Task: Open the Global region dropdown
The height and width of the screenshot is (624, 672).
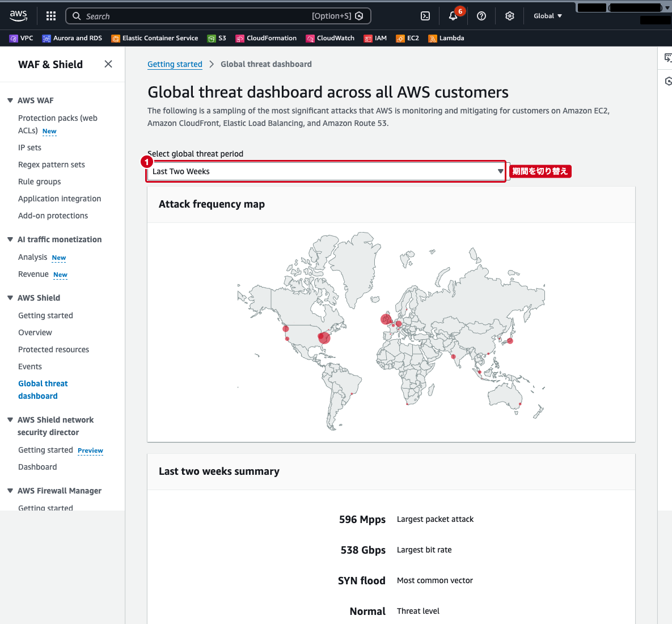Action: 547,16
